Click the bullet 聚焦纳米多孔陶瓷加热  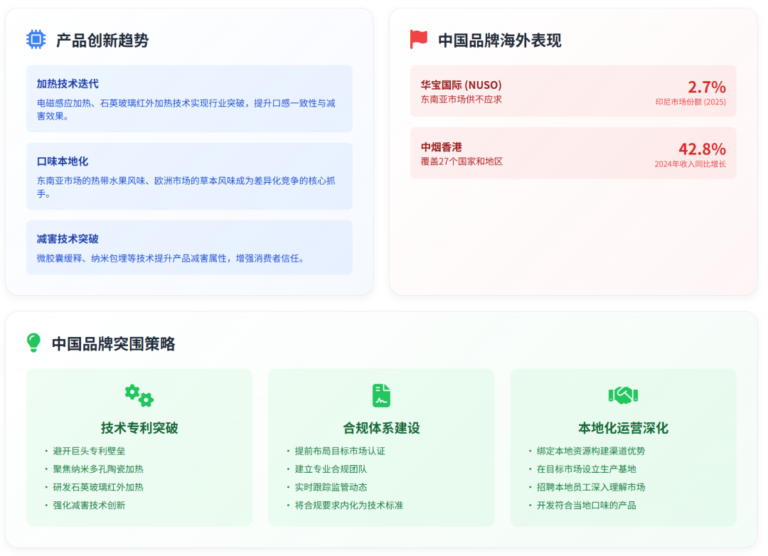98,469
